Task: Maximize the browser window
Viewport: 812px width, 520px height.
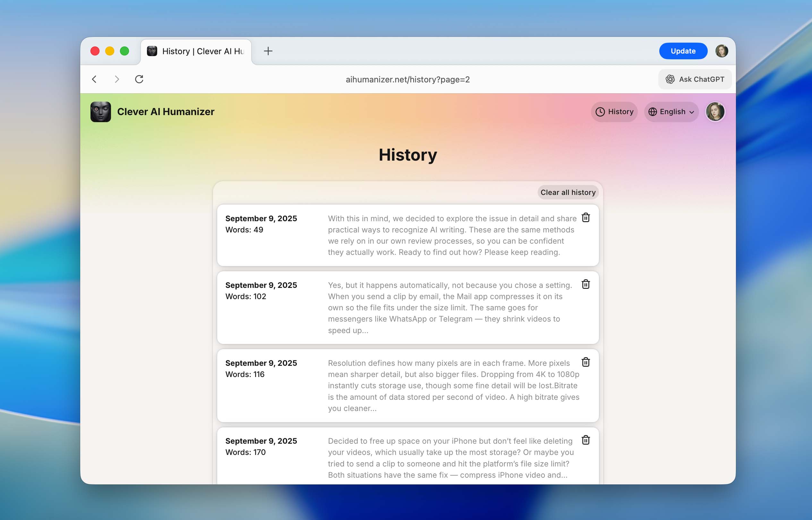Action: tap(124, 51)
